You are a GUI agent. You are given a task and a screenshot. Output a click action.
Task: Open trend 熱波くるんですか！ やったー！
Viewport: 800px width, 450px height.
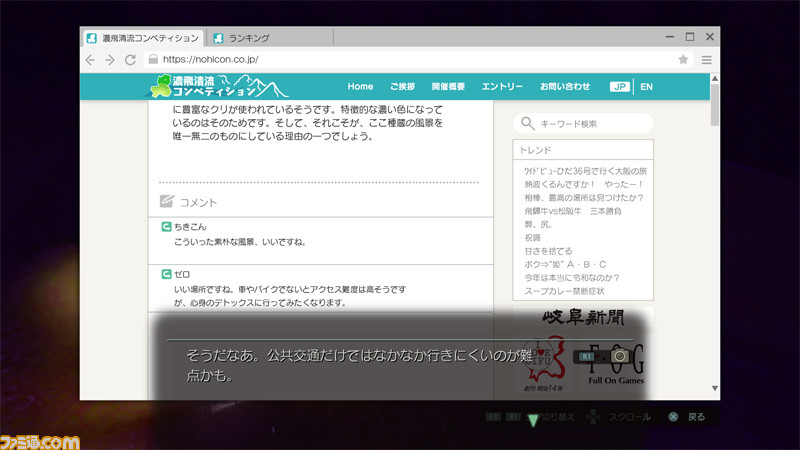click(584, 184)
